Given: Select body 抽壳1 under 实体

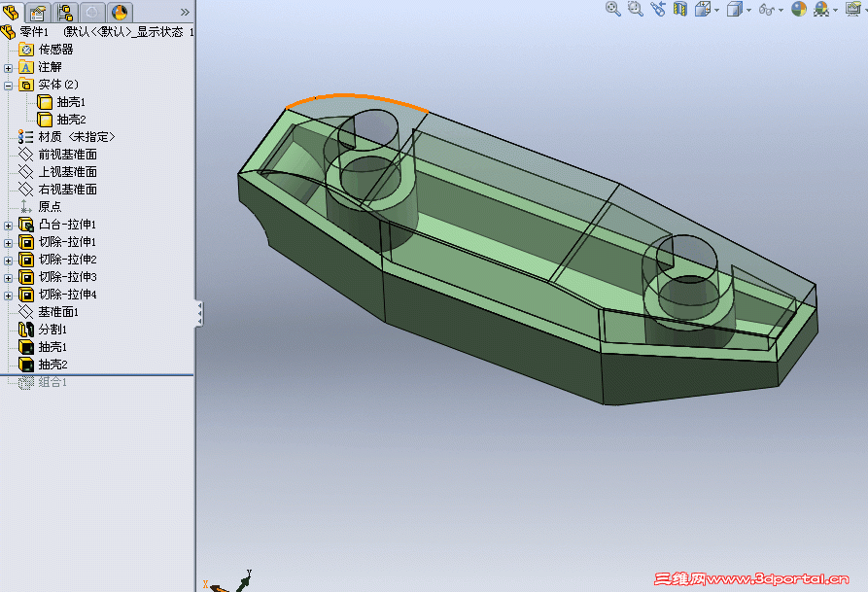Looking at the screenshot, I should tap(61, 102).
